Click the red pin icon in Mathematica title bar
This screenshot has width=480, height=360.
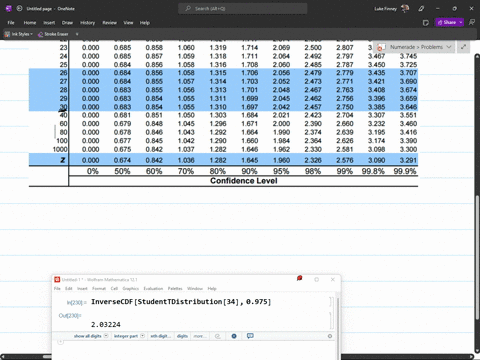[299, 278]
